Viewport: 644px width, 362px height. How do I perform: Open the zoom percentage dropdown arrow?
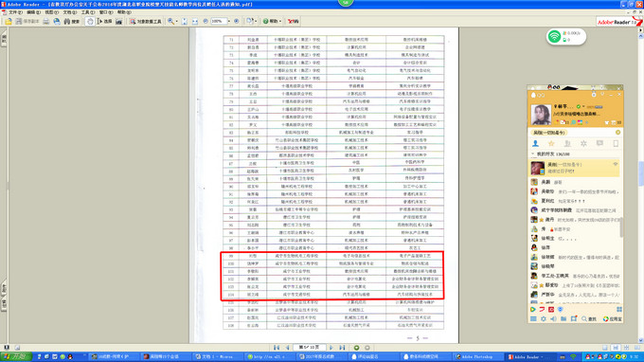(x=228, y=22)
